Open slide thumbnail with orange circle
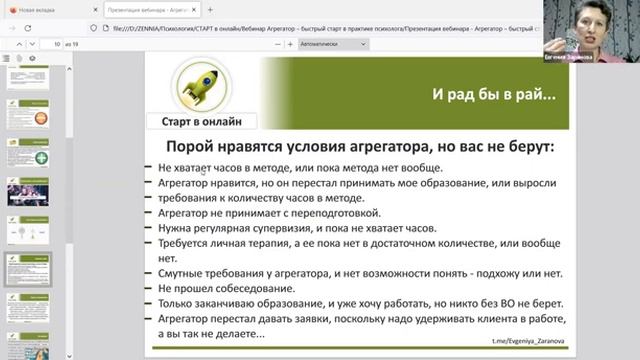Image resolution: width=640 pixels, height=360 pixels. (x=28, y=114)
